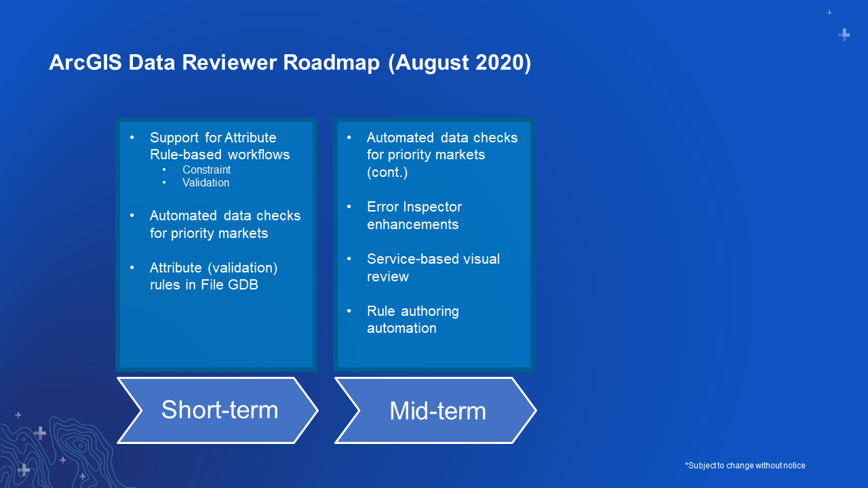Image resolution: width=868 pixels, height=488 pixels.
Task: Click 'Service-based visual review' bullet
Action: click(433, 268)
